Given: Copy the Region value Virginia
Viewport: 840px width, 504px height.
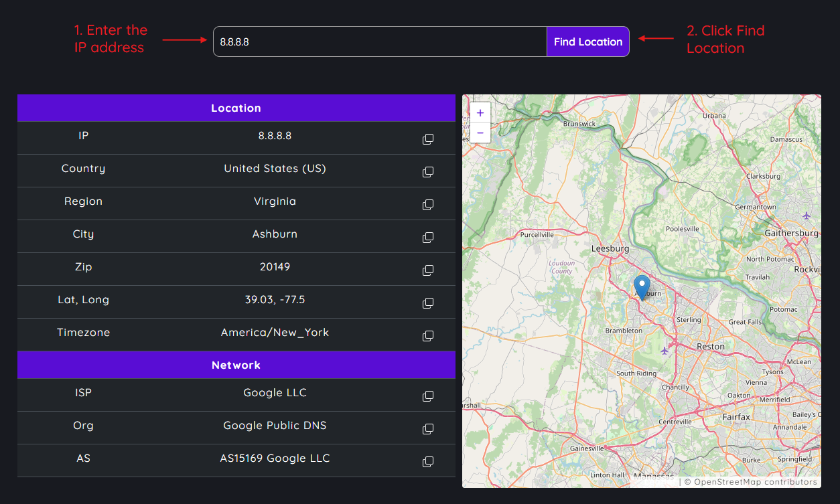Looking at the screenshot, I should (427, 204).
